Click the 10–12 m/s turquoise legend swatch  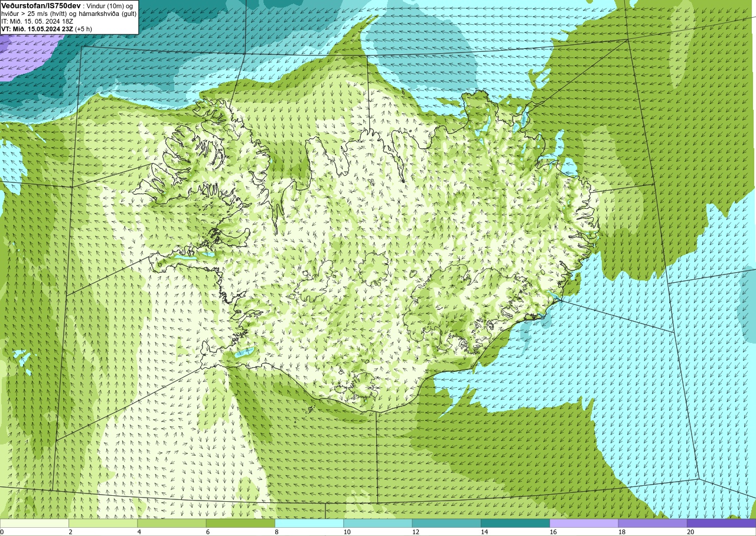[x=378, y=523]
